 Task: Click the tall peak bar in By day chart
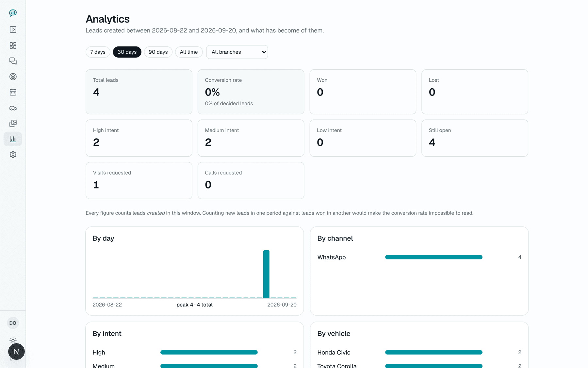click(266, 274)
